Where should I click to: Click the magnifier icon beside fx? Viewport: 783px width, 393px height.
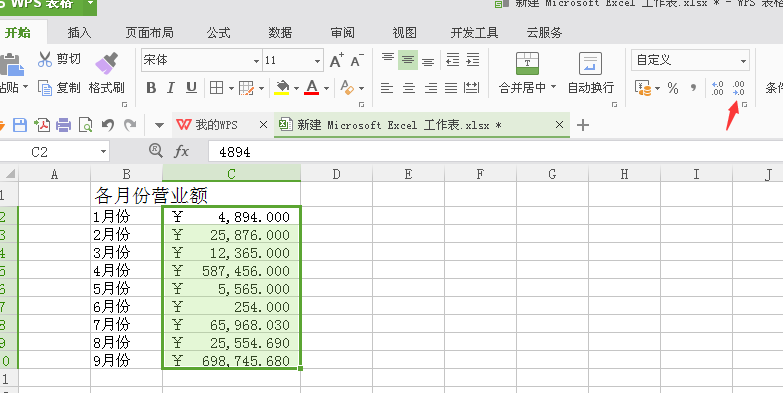156,151
